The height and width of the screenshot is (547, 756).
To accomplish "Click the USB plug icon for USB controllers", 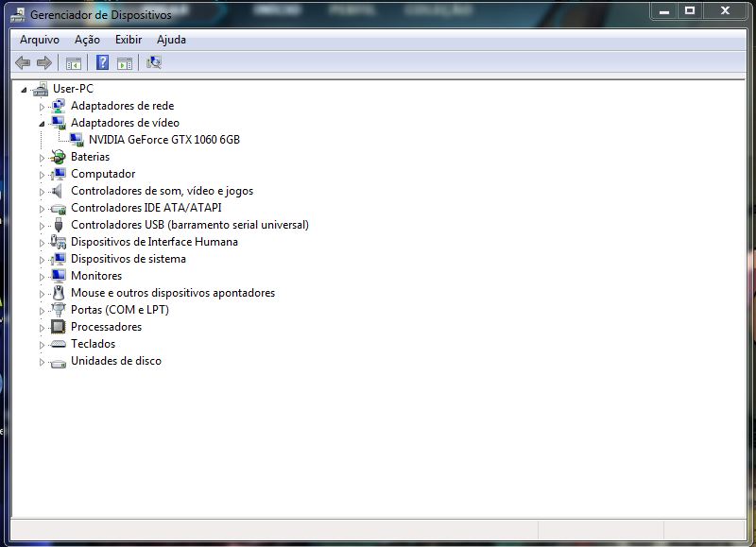I will click(x=59, y=225).
